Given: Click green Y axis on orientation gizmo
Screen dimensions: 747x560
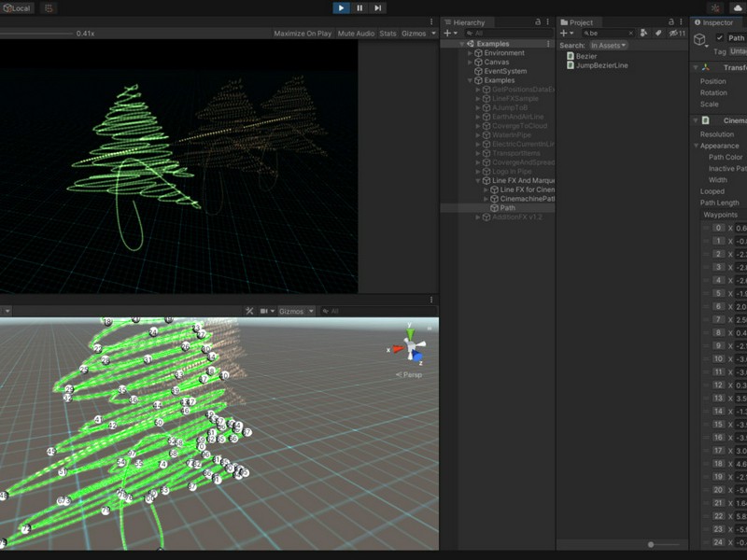Looking at the screenshot, I should [x=410, y=333].
